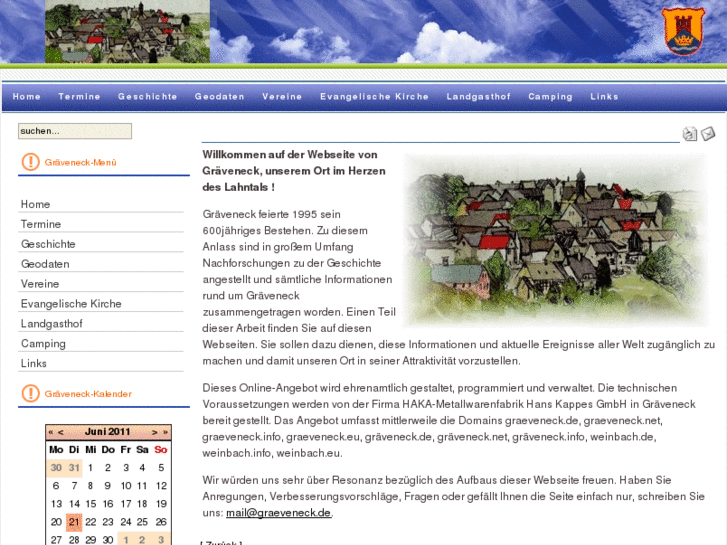The width and height of the screenshot is (727, 545).
Task: Go to next year with » arrow
Action: 166,432
